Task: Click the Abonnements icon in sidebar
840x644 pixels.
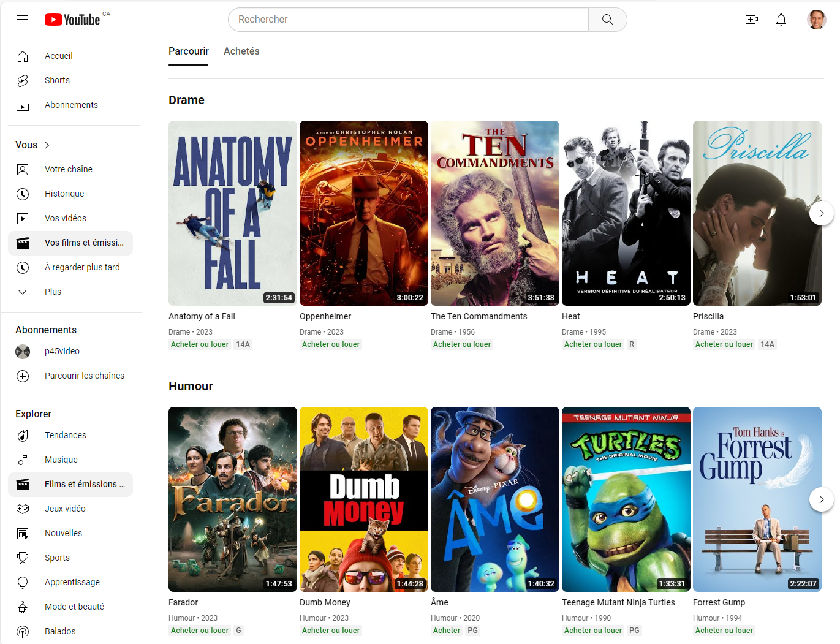Action: [23, 105]
